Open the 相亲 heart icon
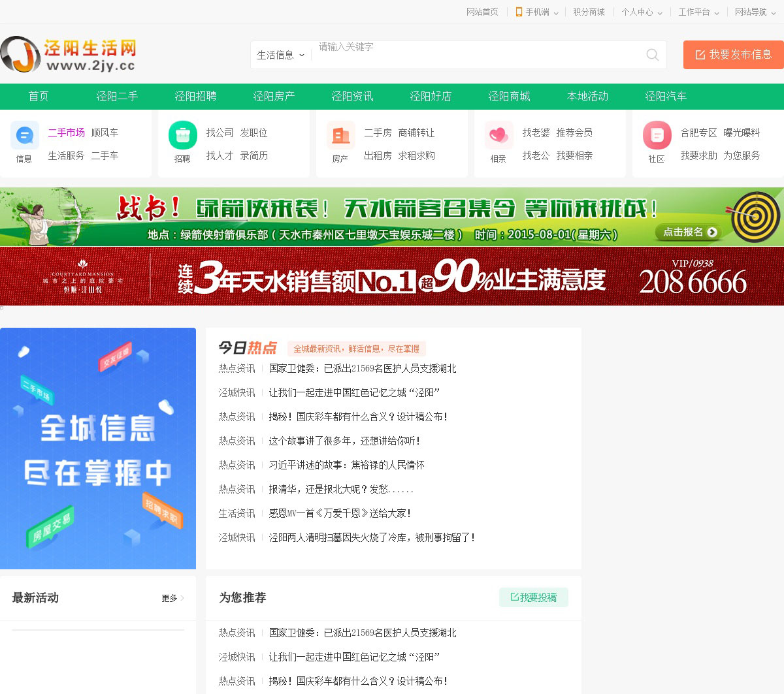784x694 pixels. tap(498, 136)
